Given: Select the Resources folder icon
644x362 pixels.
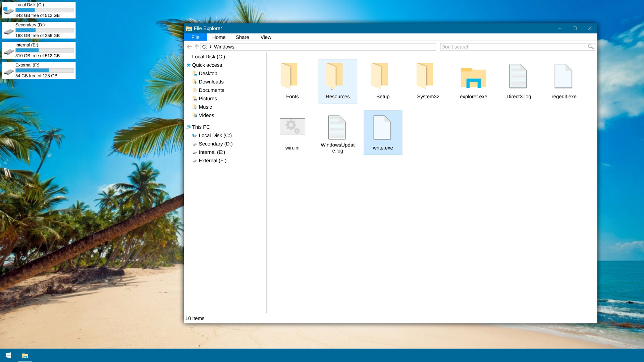Looking at the screenshot, I should (x=334, y=76).
